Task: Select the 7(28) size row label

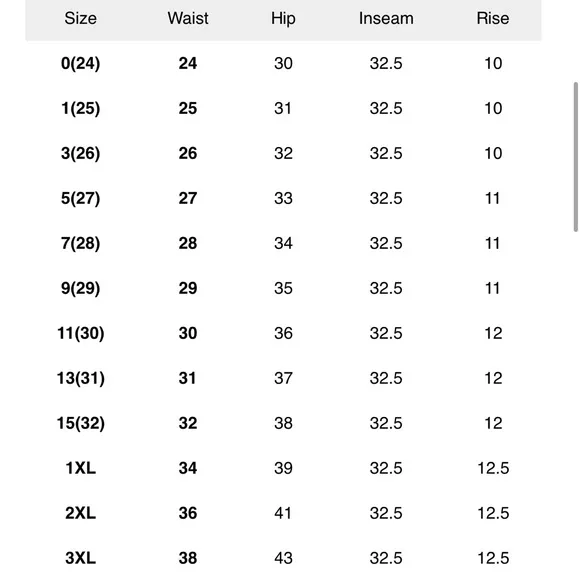Action: [81, 243]
